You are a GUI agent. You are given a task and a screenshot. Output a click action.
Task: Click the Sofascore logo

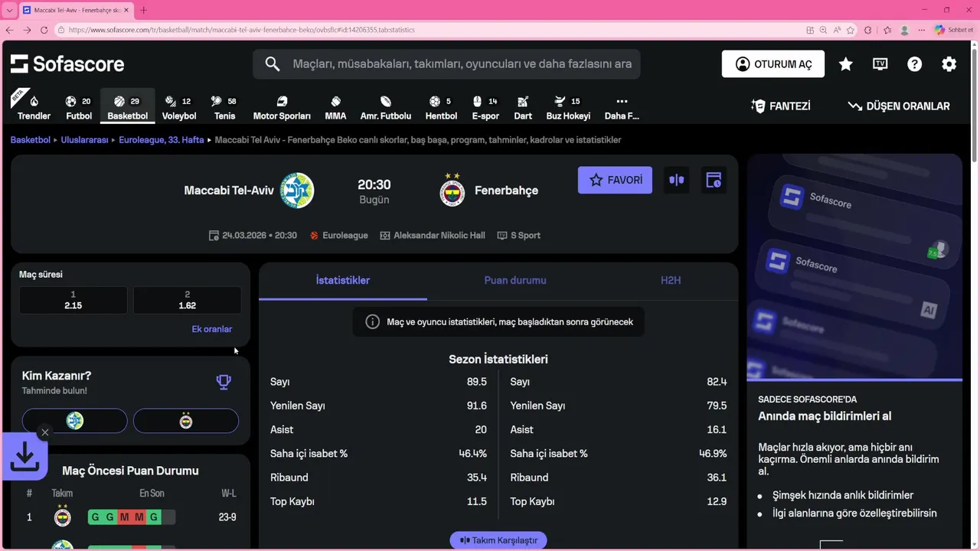(x=67, y=64)
